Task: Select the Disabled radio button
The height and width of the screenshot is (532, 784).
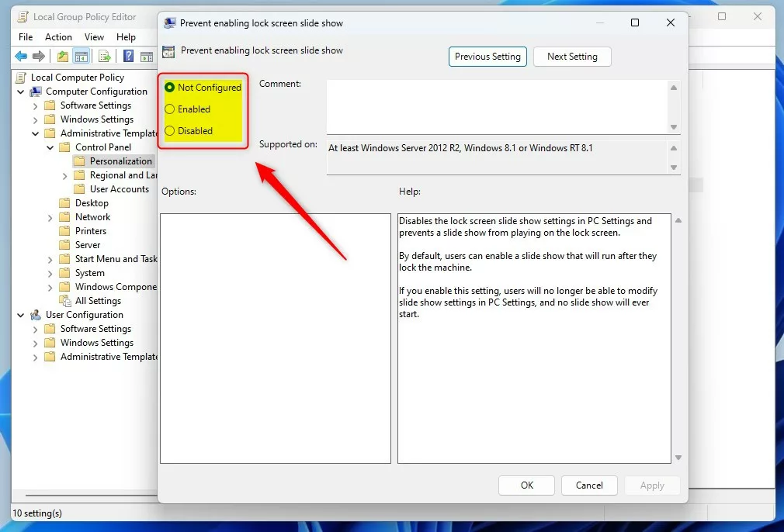Action: (169, 130)
